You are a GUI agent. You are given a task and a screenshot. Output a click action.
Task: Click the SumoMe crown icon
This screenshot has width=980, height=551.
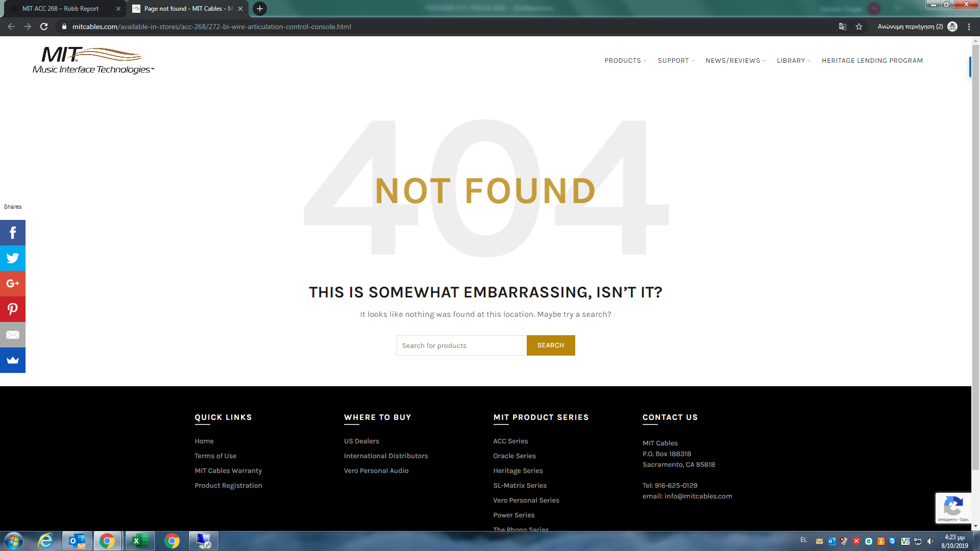point(13,360)
